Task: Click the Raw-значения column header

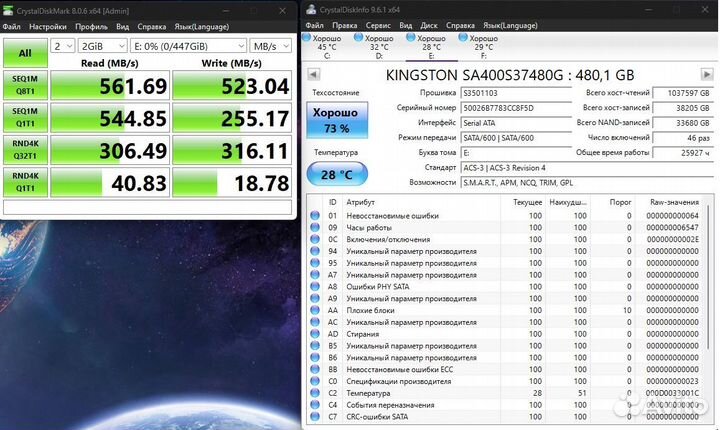Action: tap(675, 202)
